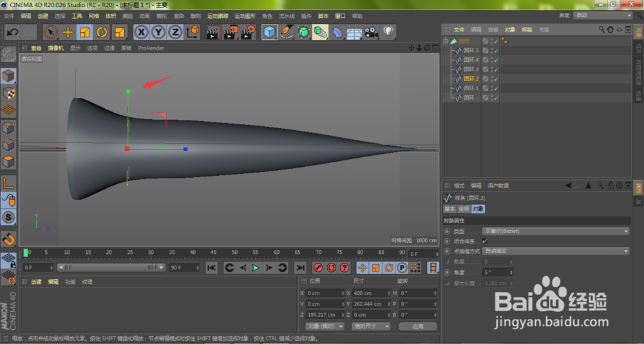This screenshot has height=344, width=644.
Task: Open the Array modeling objects icon
Action: 320,32
